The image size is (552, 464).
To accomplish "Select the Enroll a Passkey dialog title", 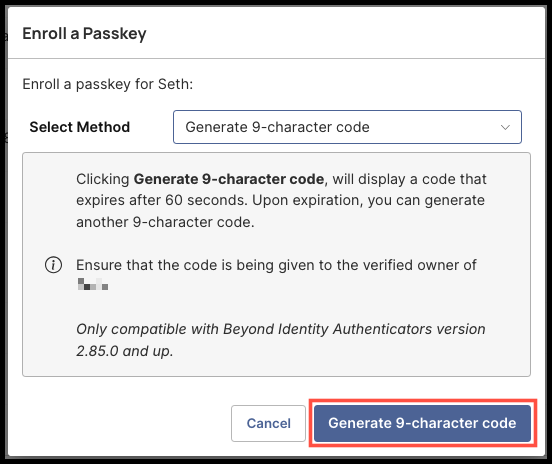I will tap(84, 34).
